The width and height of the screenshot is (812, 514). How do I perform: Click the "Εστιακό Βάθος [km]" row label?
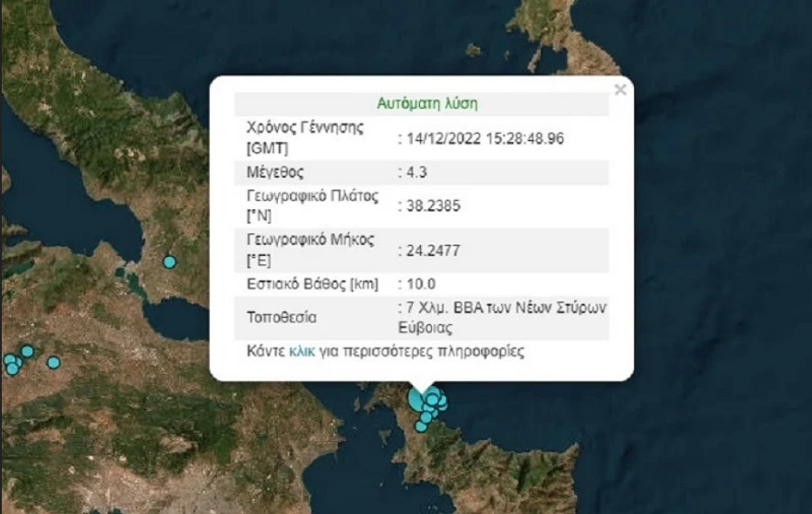(313, 284)
